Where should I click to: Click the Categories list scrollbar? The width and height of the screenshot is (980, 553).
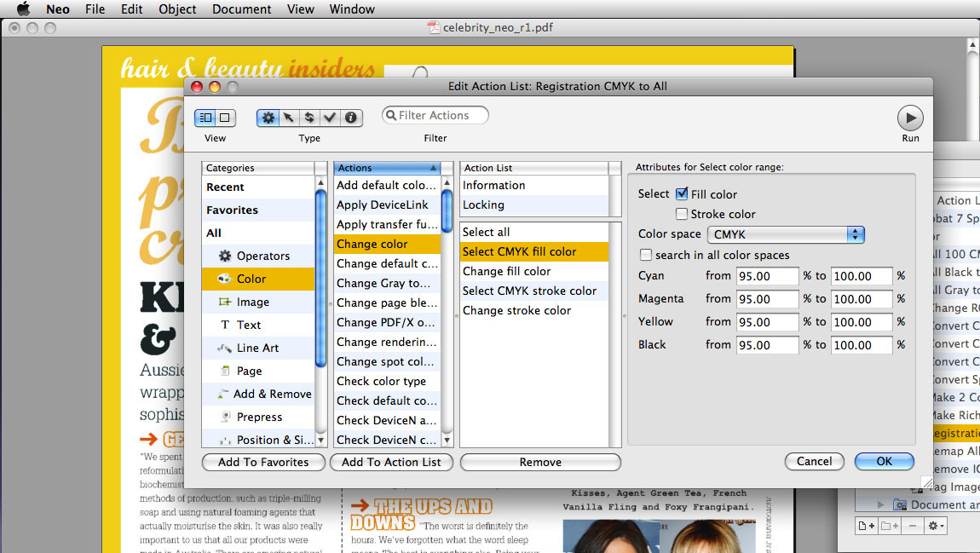(321, 278)
